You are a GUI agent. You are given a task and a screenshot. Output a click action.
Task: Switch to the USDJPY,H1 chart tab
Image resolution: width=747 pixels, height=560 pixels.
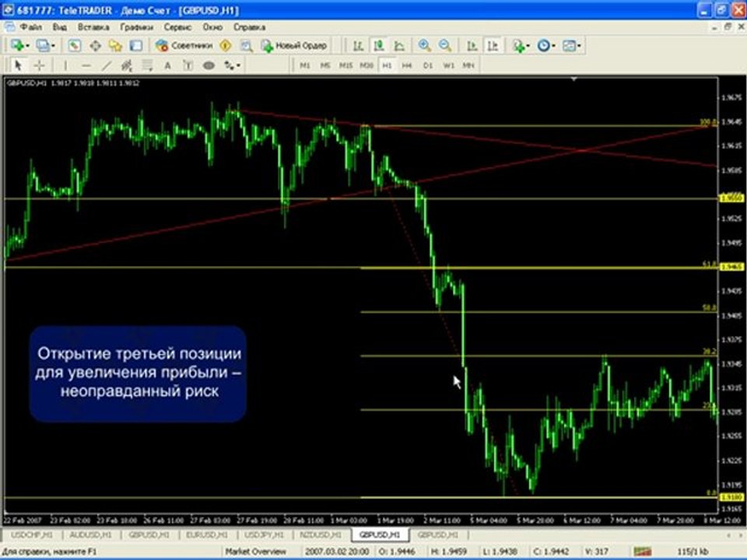click(265, 535)
